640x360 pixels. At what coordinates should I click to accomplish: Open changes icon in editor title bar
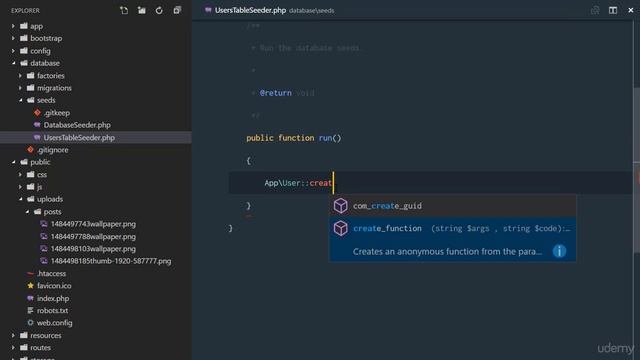point(595,10)
